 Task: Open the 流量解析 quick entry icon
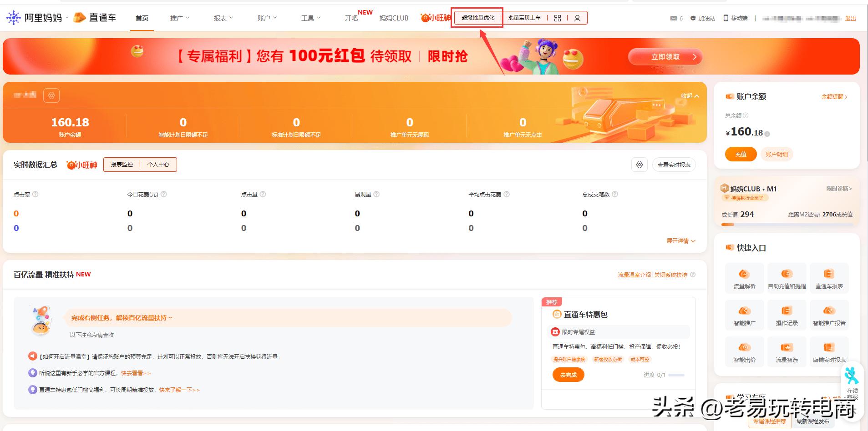(x=744, y=275)
